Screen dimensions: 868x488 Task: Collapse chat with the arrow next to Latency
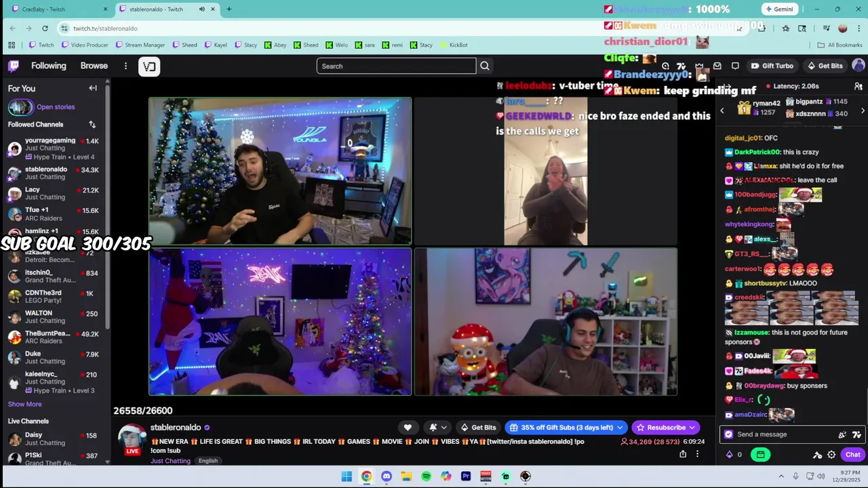(726, 87)
